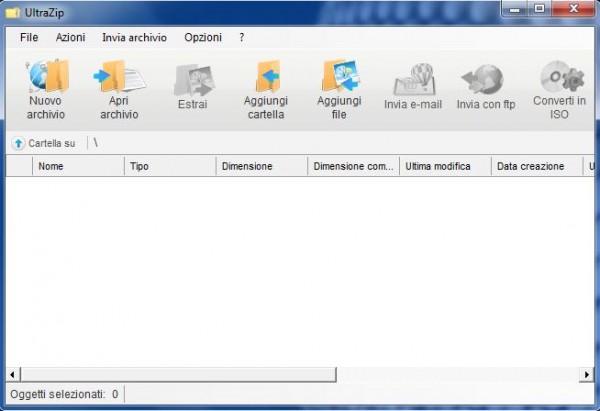Add a file using Aggiungi file
This screenshot has width=600, height=411.
click(x=339, y=90)
